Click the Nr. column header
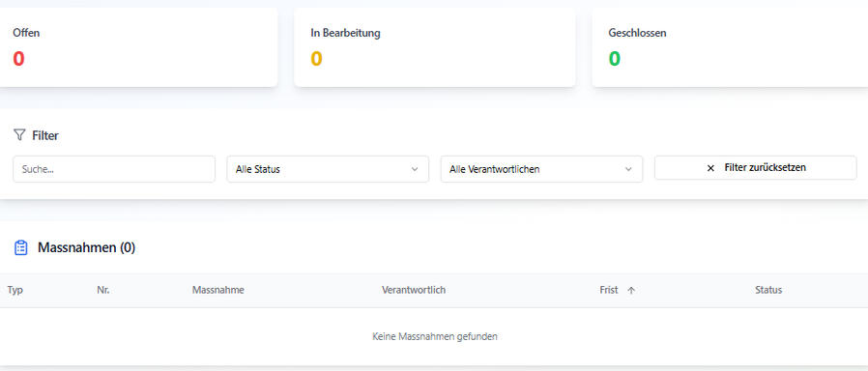This screenshot has width=868, height=371. (x=103, y=290)
